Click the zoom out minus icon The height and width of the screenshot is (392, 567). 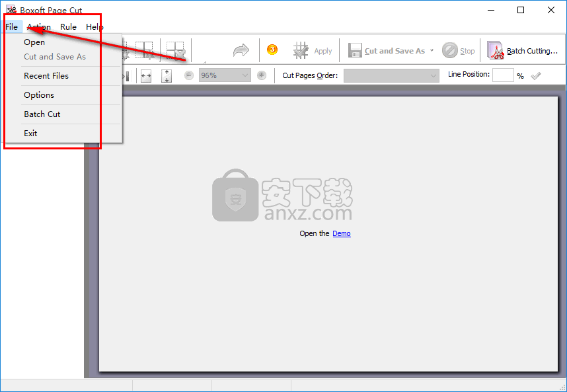click(x=189, y=75)
